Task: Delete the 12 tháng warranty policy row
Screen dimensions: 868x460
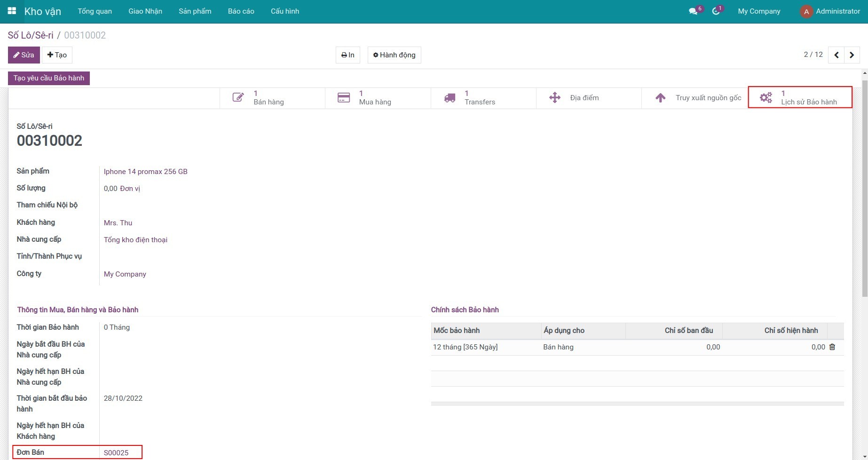Action: pos(832,347)
